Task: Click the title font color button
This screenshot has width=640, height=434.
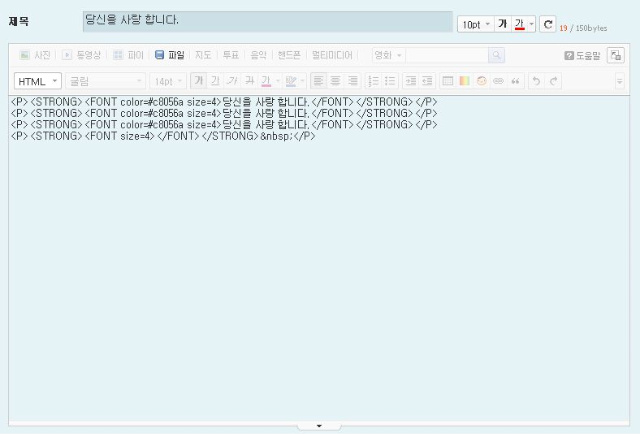Action: tap(520, 24)
